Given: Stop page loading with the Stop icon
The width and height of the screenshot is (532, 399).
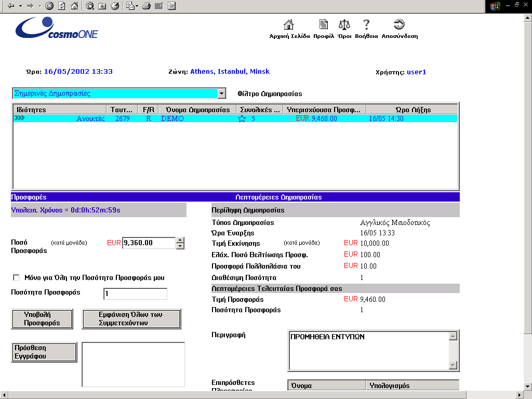Looking at the screenshot, I should (x=49, y=6).
